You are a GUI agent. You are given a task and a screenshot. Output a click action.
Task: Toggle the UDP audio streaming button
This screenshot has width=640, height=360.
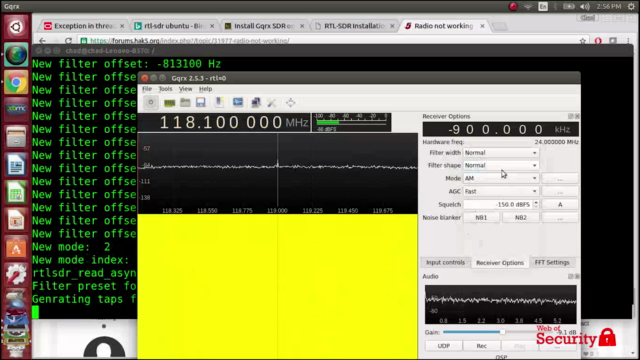[444, 346]
